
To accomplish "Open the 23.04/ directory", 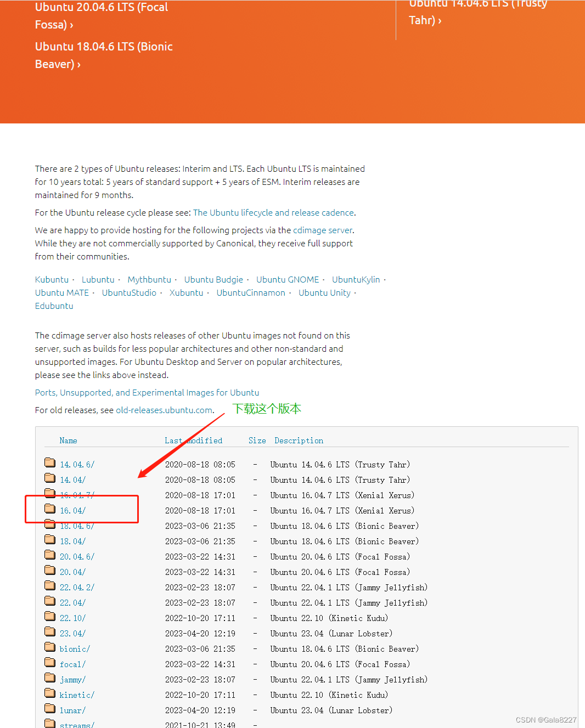I will (72, 634).
